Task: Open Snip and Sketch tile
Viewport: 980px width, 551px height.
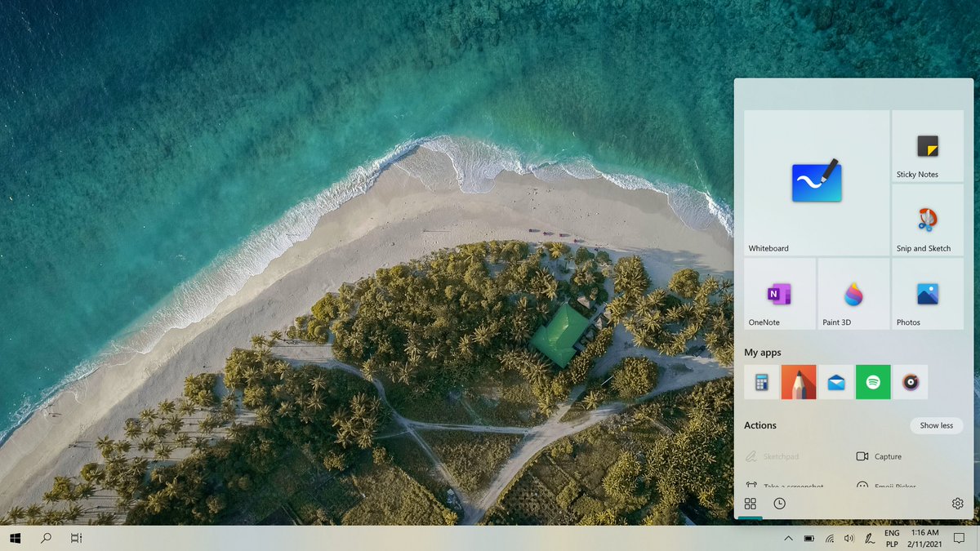Action: 928,220
